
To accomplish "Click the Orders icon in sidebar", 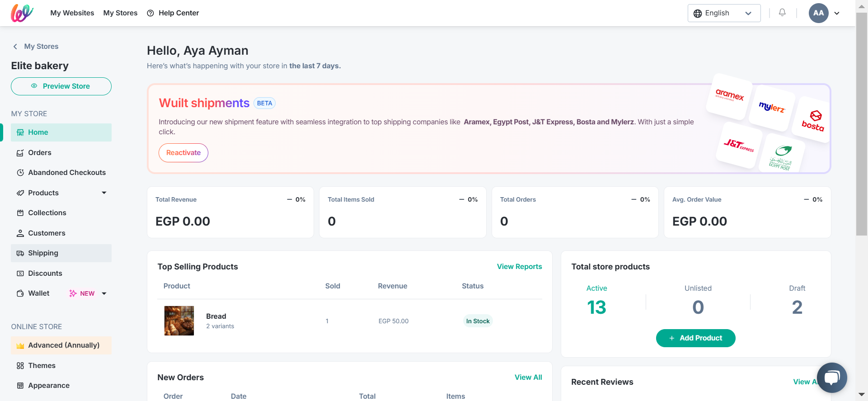I will pos(20,153).
